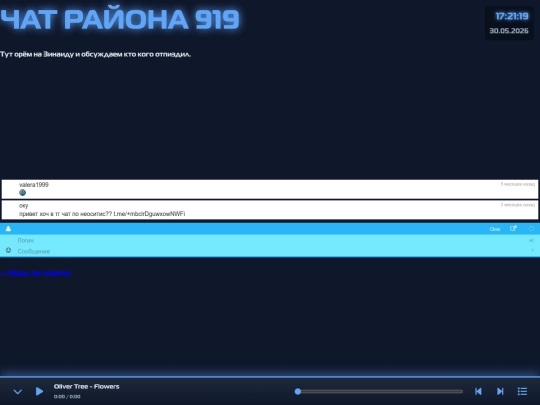Skip to the previous track
Viewport: 540px width, 405px height.
478,391
